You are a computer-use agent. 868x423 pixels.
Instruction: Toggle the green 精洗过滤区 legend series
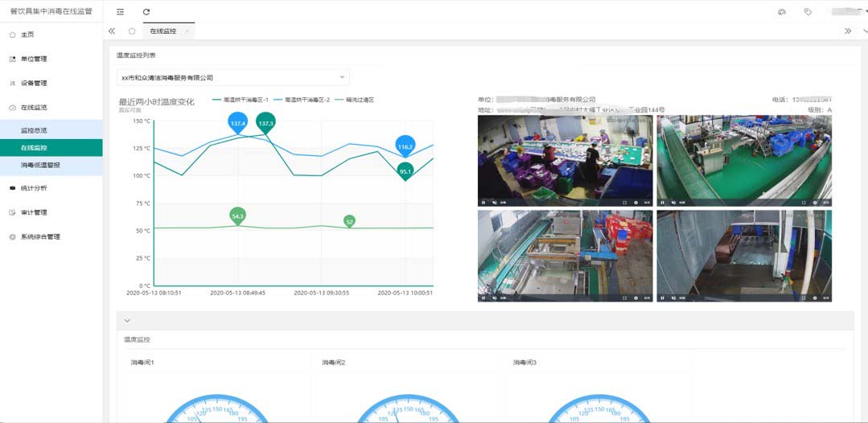click(x=355, y=101)
